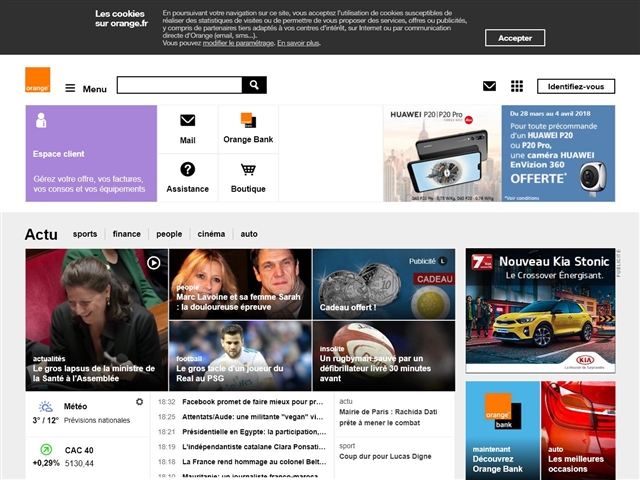Viewport: 640px width, 480px height.
Task: Click inside the search input field
Action: pyautogui.click(x=179, y=85)
